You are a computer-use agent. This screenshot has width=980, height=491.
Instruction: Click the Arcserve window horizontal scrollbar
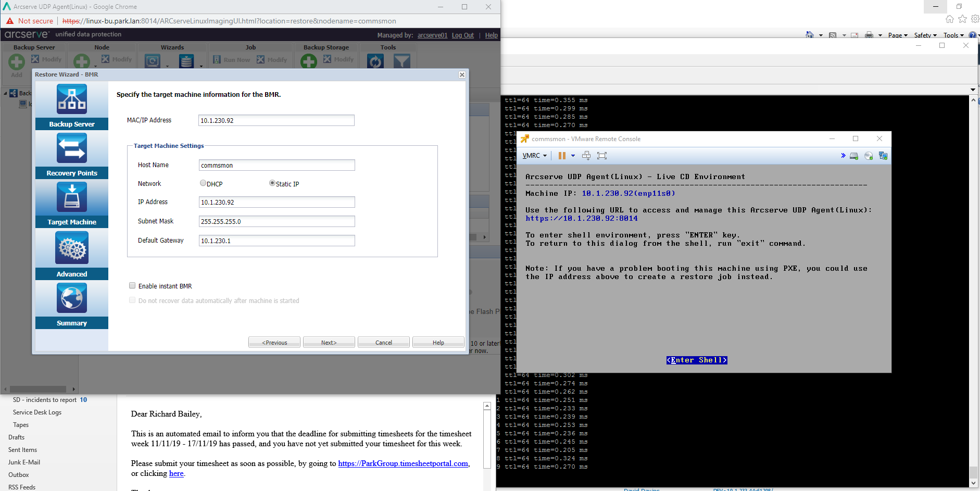coord(38,389)
